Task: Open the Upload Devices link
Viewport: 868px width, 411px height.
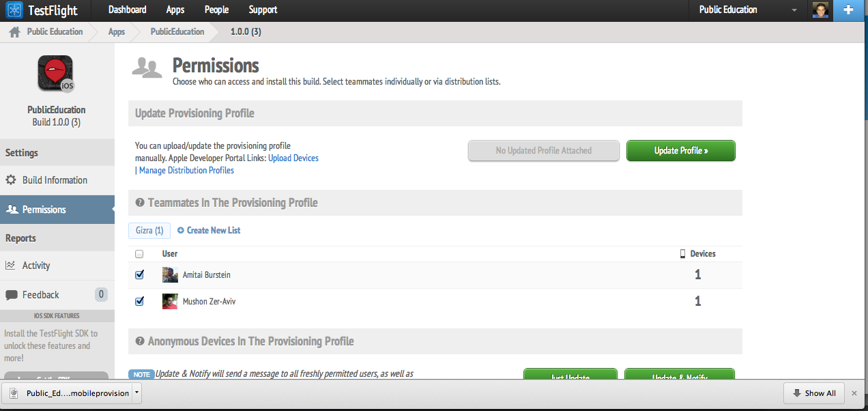Action: [293, 158]
